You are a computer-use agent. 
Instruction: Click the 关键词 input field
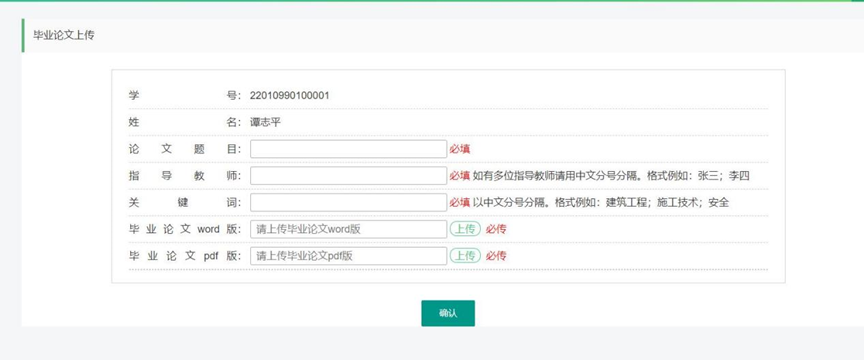pyautogui.click(x=348, y=202)
